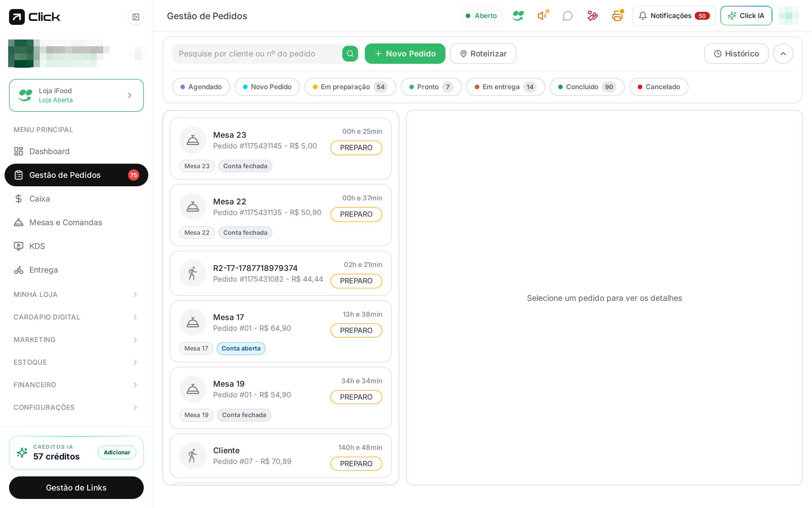Click the Novo Pedido green button
Image resolution: width=812 pixels, height=508 pixels.
[405, 54]
